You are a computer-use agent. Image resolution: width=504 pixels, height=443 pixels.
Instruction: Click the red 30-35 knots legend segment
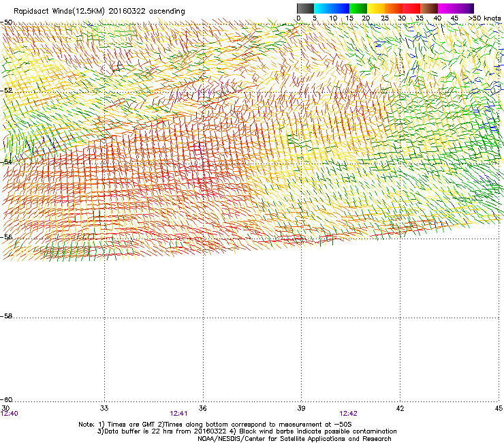(x=411, y=8)
